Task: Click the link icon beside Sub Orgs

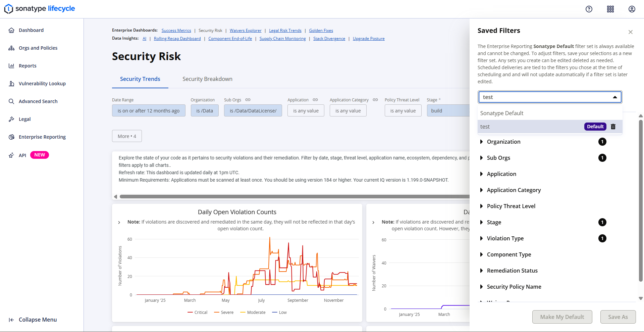Action: pyautogui.click(x=248, y=100)
